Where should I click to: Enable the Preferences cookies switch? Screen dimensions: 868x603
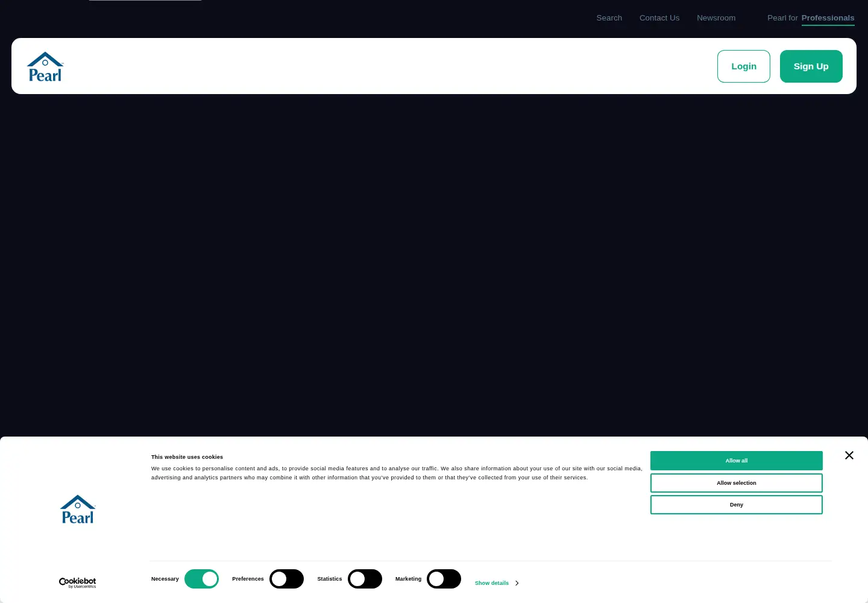286,579
